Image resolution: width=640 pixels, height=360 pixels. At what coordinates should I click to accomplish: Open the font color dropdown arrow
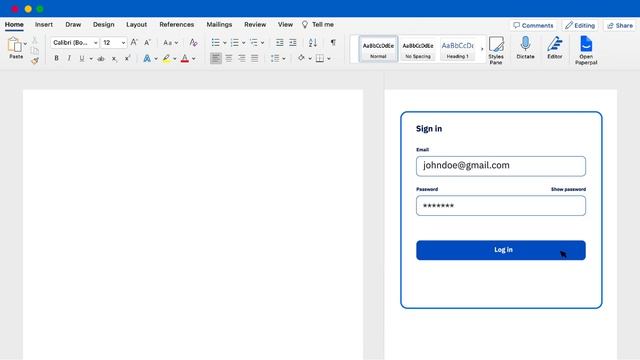(193, 59)
